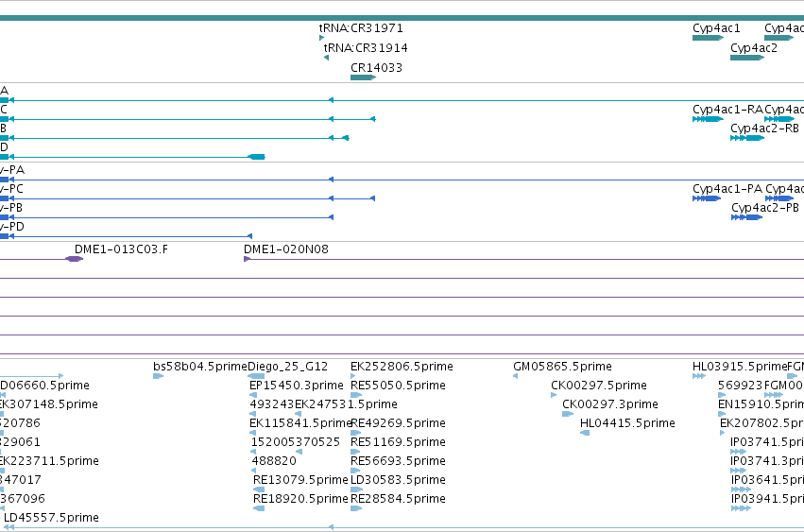Select the GM05865.5prime EST label
The width and height of the screenshot is (804, 532).
click(x=562, y=367)
